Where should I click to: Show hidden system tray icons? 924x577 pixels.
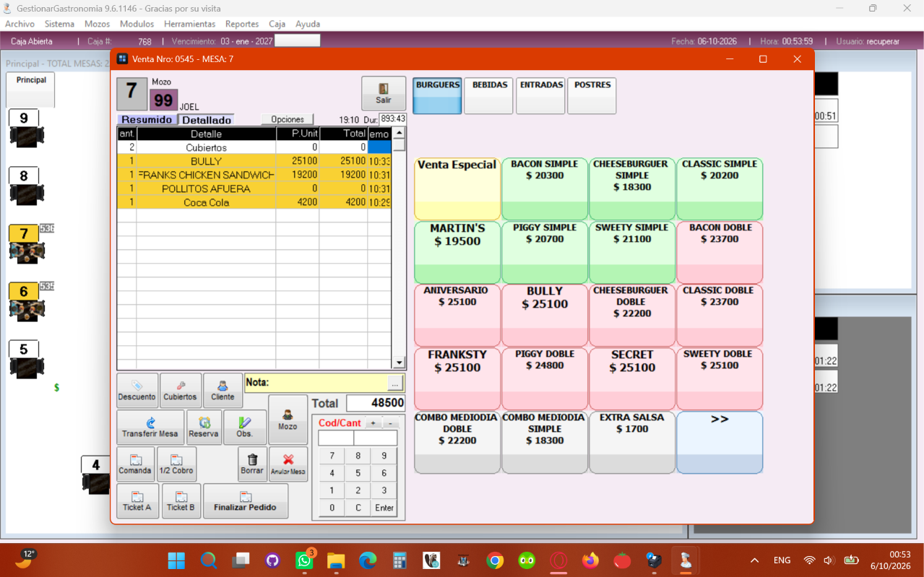[x=755, y=560]
